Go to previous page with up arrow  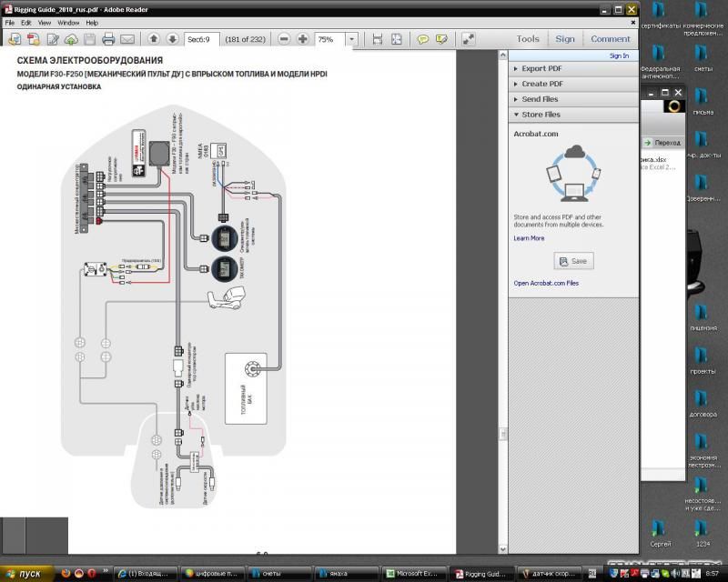click(153, 39)
